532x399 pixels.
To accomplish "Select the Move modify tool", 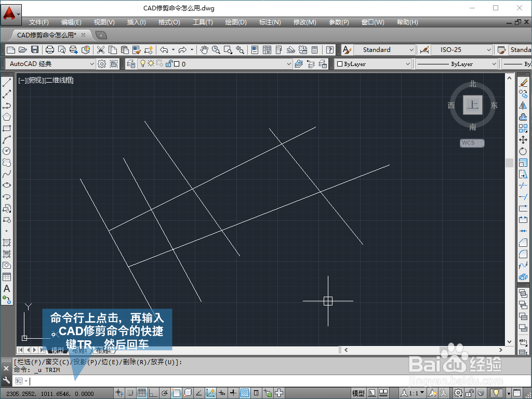I will coord(523,140).
